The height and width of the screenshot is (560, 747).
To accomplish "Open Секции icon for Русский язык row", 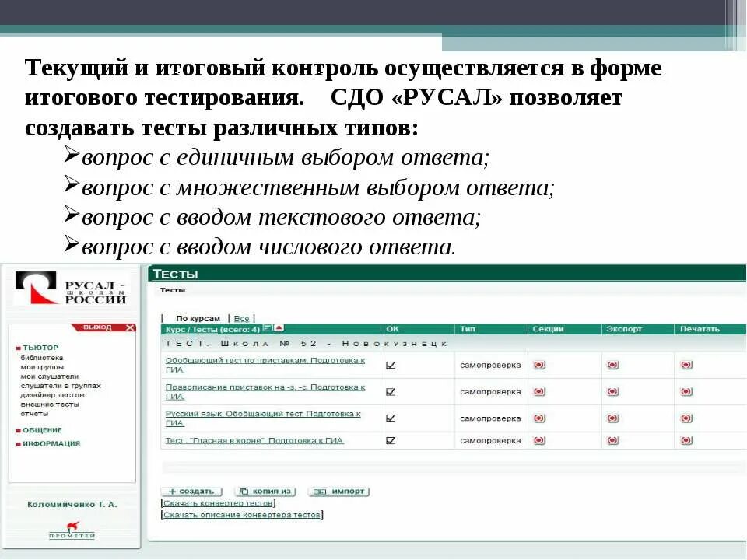I will (539, 418).
